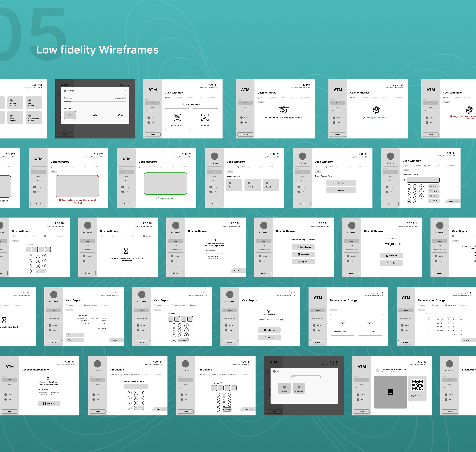476x452 pixels.
Task: Click Main Menu under Your Current Balance
Action: click(391, 256)
